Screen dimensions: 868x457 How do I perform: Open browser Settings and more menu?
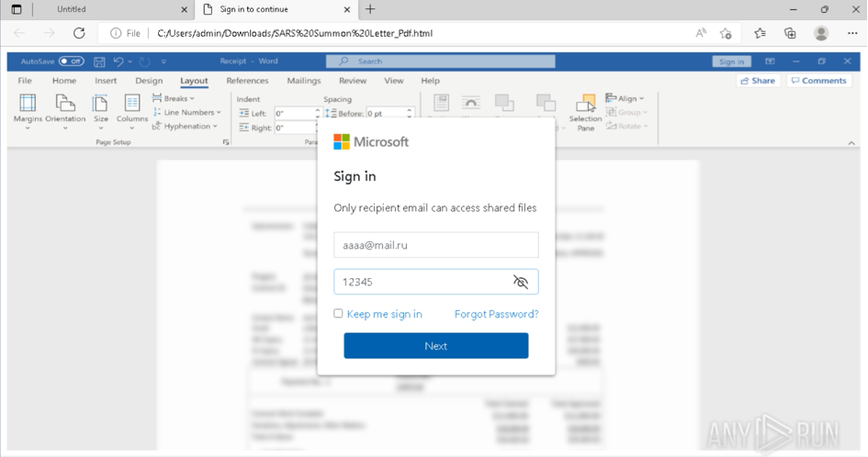(852, 33)
